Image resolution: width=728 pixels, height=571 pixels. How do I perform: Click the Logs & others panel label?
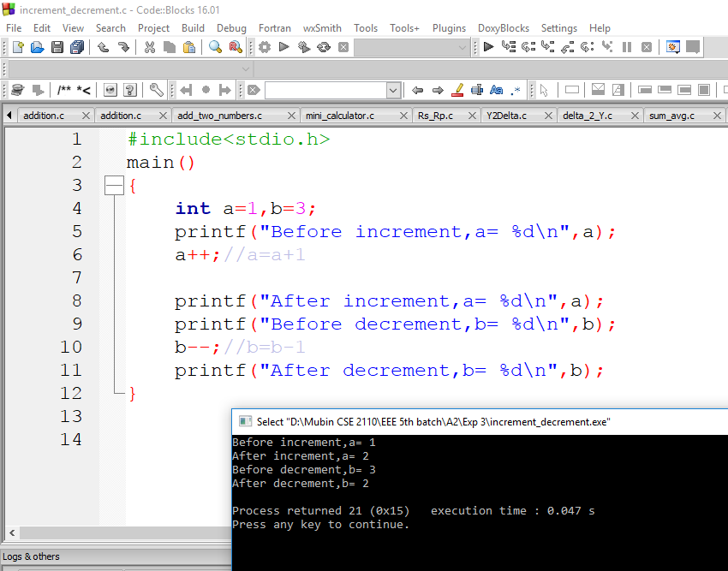pyautogui.click(x=31, y=556)
